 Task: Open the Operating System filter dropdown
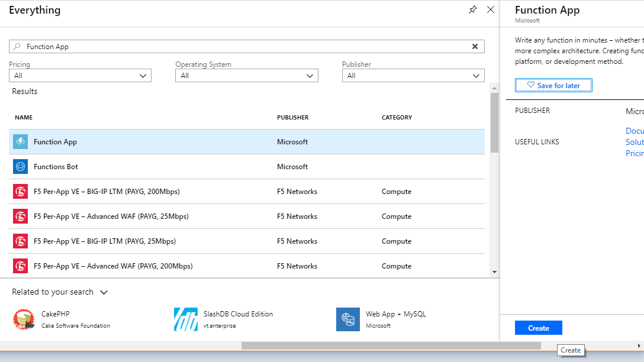246,76
